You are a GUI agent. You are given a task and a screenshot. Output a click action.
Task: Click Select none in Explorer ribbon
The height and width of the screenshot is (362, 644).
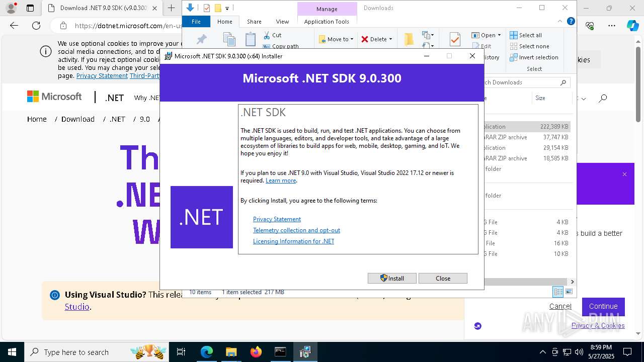[529, 46]
